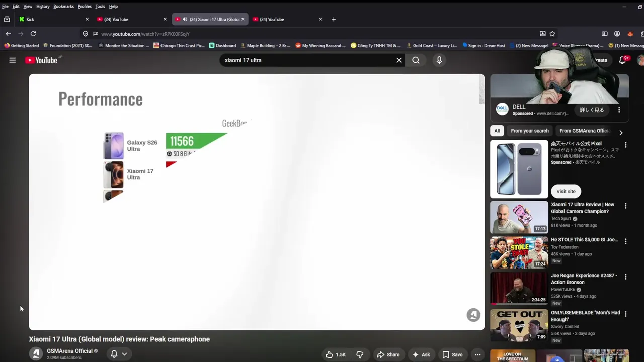Open the File menu
The width and height of the screenshot is (644, 362).
coord(5,6)
